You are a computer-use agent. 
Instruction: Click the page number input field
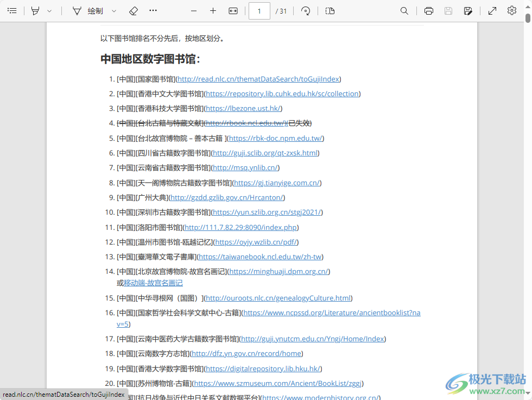[x=259, y=10]
